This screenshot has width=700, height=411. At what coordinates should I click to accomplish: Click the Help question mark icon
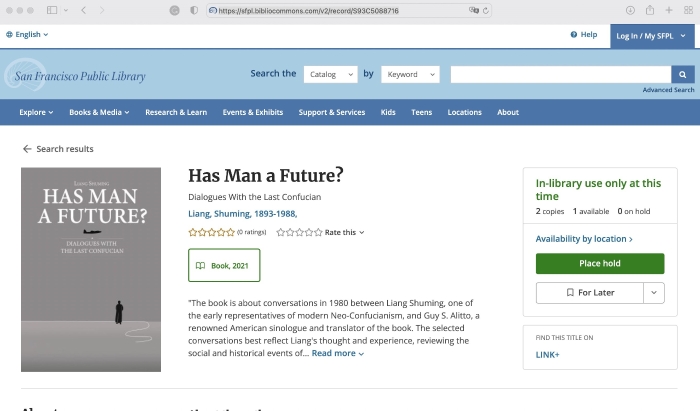click(x=574, y=35)
